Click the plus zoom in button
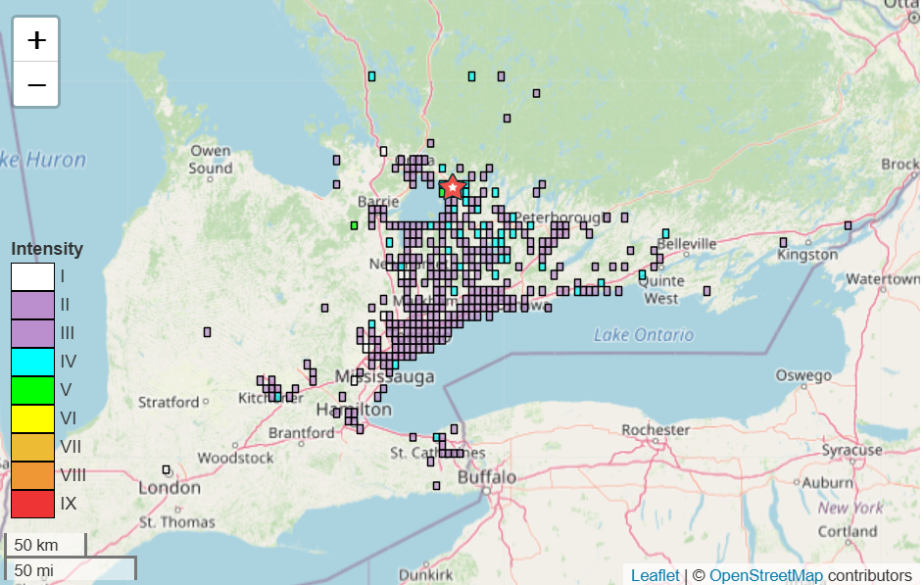This screenshot has height=585, width=924. coord(36,40)
